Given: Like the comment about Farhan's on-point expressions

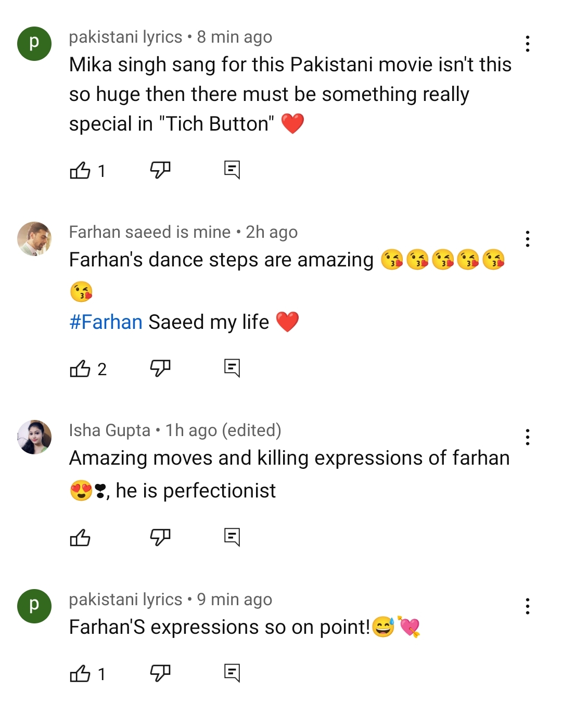Looking at the screenshot, I should click(x=81, y=672).
